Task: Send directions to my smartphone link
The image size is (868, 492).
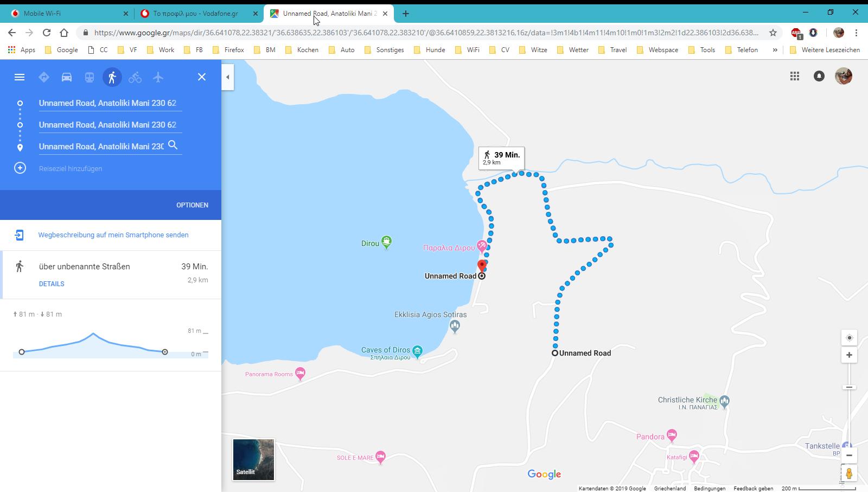Action: [113, 235]
